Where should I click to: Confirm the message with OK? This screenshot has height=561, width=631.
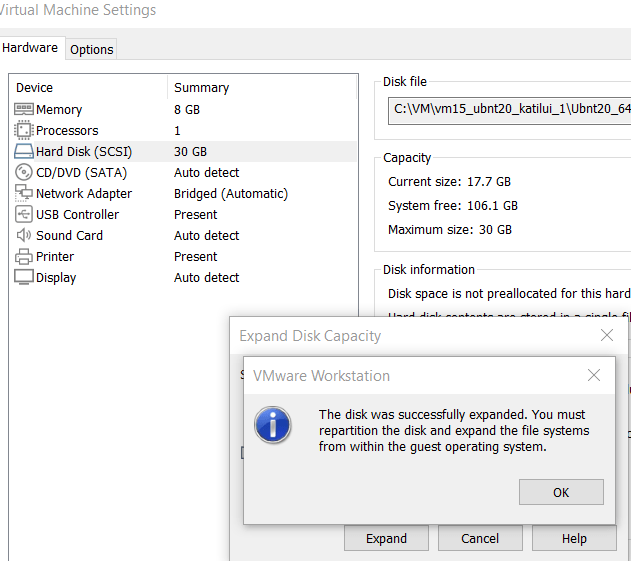tap(561, 492)
